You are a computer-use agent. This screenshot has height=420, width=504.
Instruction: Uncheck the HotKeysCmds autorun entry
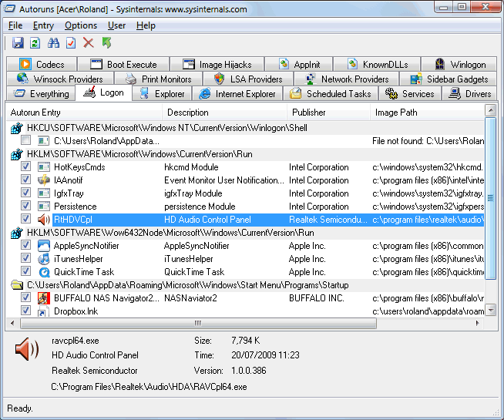[26, 167]
